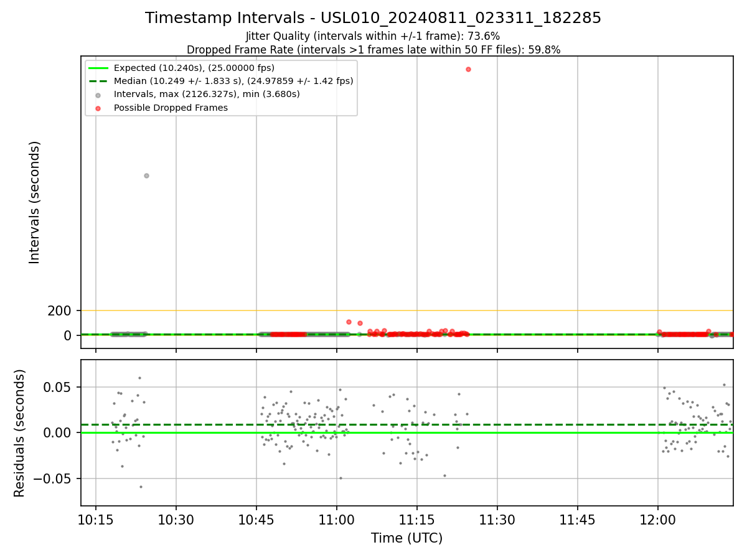Click the gray outlier interval point near 10:24

(x=146, y=175)
